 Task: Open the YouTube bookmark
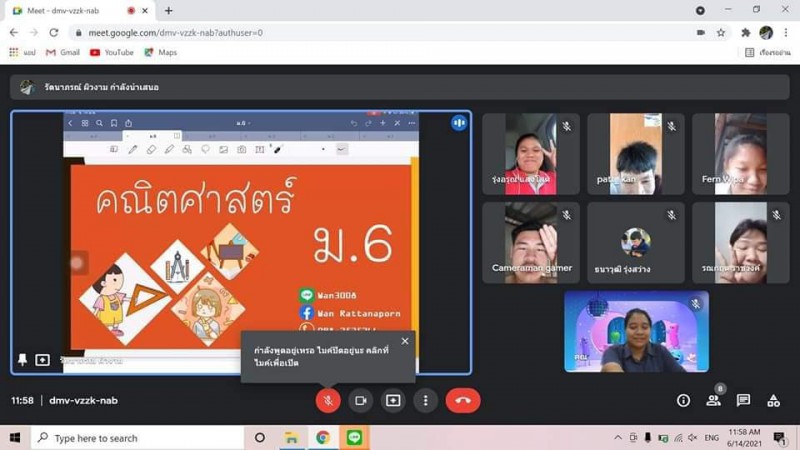(111, 52)
